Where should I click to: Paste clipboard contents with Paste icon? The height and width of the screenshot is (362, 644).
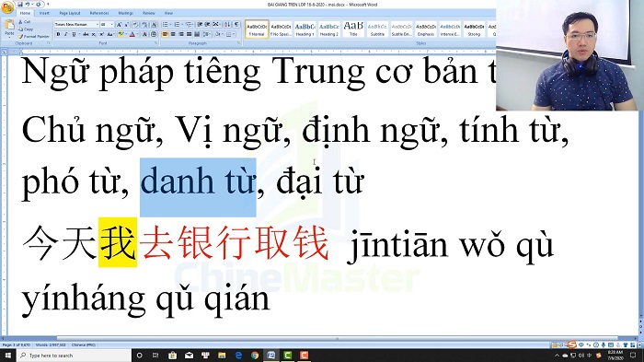(x=10, y=25)
